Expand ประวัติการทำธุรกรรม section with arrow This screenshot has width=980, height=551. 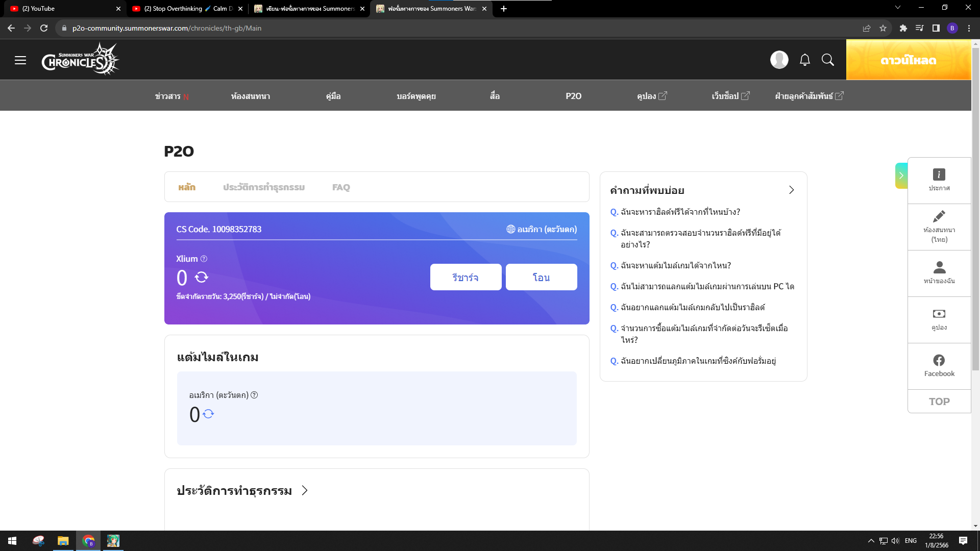[305, 490]
